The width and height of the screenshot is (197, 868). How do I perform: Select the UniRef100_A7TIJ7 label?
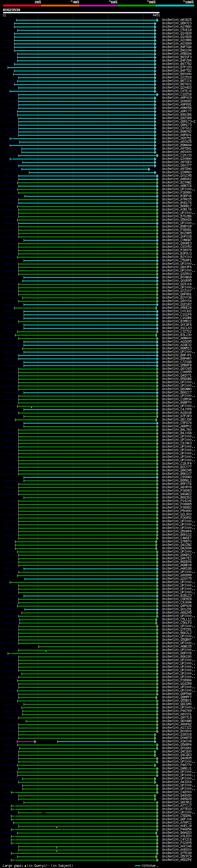[x=176, y=806]
